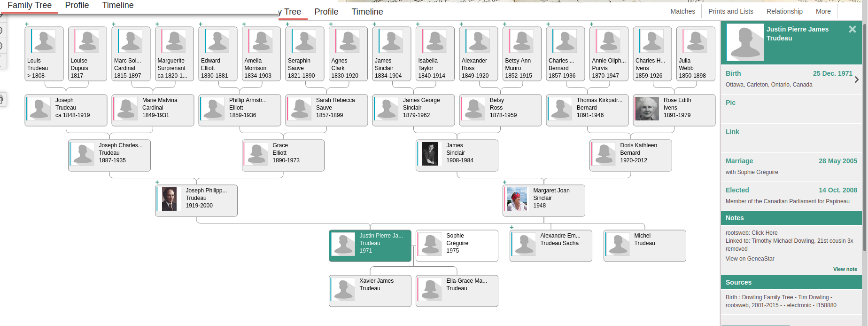The height and width of the screenshot is (326, 868).
Task: Select the Betsy Ross 1878-1959 card
Action: 500,110
